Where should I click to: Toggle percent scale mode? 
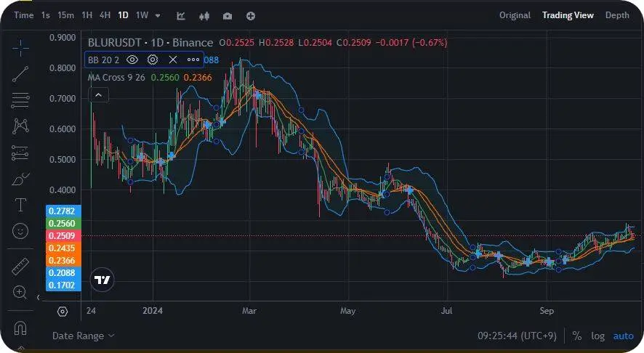577,336
